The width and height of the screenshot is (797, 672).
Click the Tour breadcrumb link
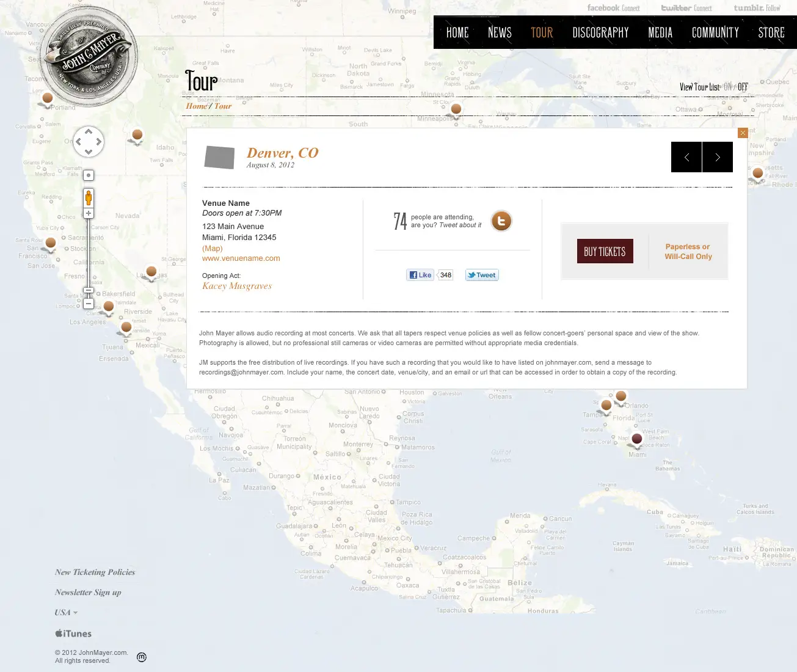point(223,106)
